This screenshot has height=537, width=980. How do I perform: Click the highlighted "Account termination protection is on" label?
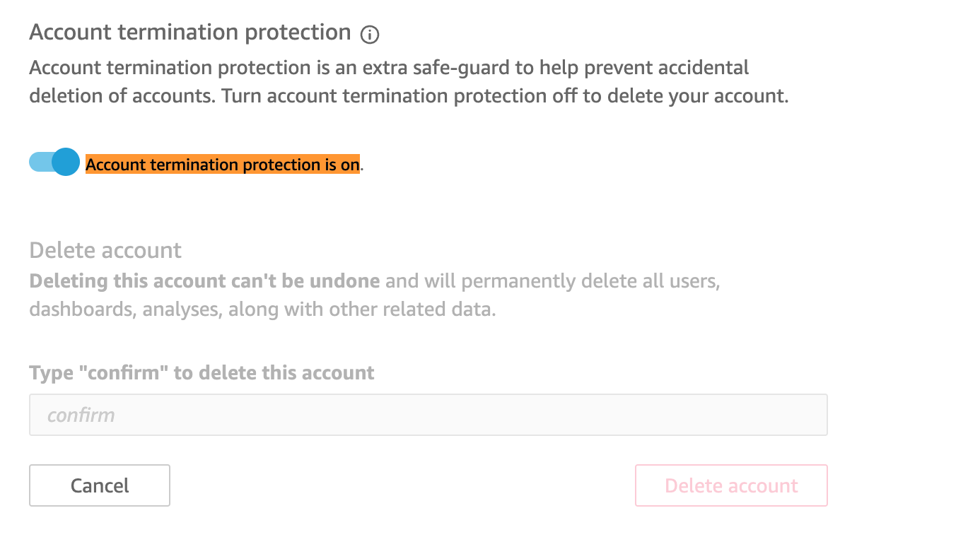223,165
